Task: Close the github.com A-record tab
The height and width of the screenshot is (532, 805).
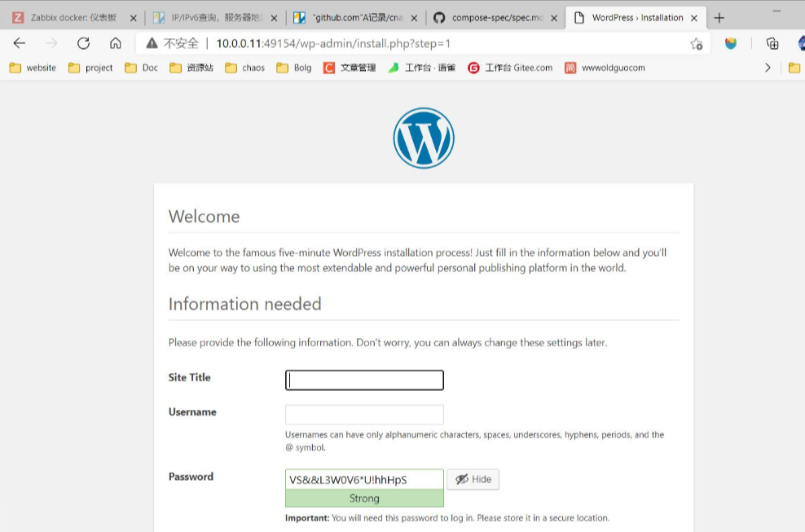Action: point(414,18)
